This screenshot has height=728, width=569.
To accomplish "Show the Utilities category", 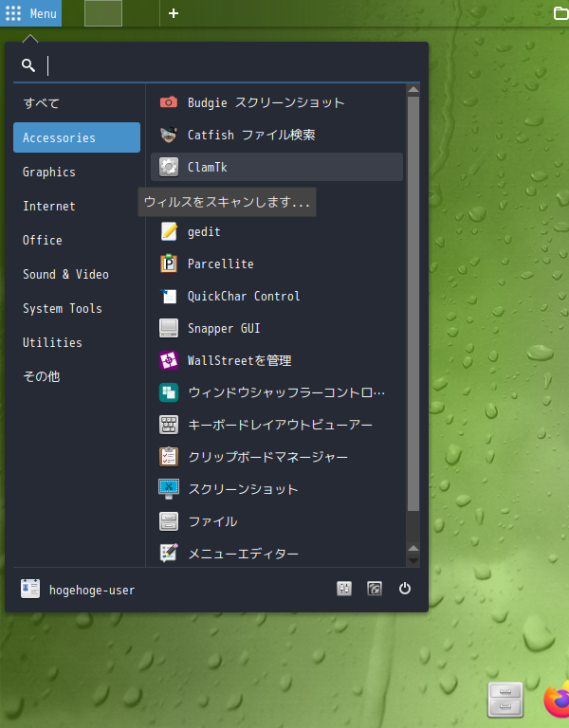I will 77,342.
